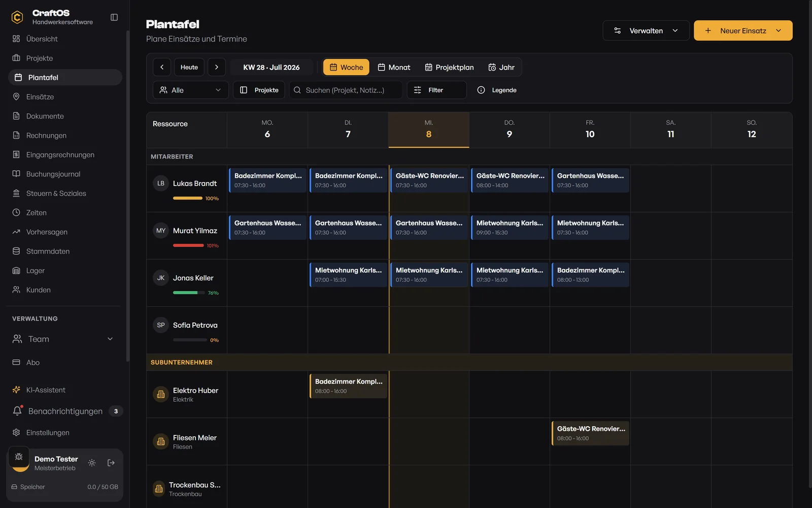
Task: Click the Benachrichtigungen bell icon
Action: [x=17, y=411]
